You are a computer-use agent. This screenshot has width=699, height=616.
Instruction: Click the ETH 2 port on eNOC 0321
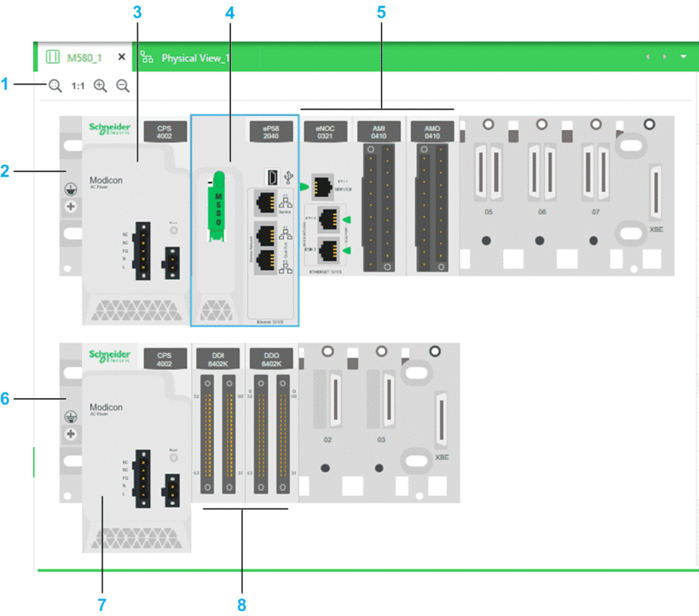(x=329, y=219)
